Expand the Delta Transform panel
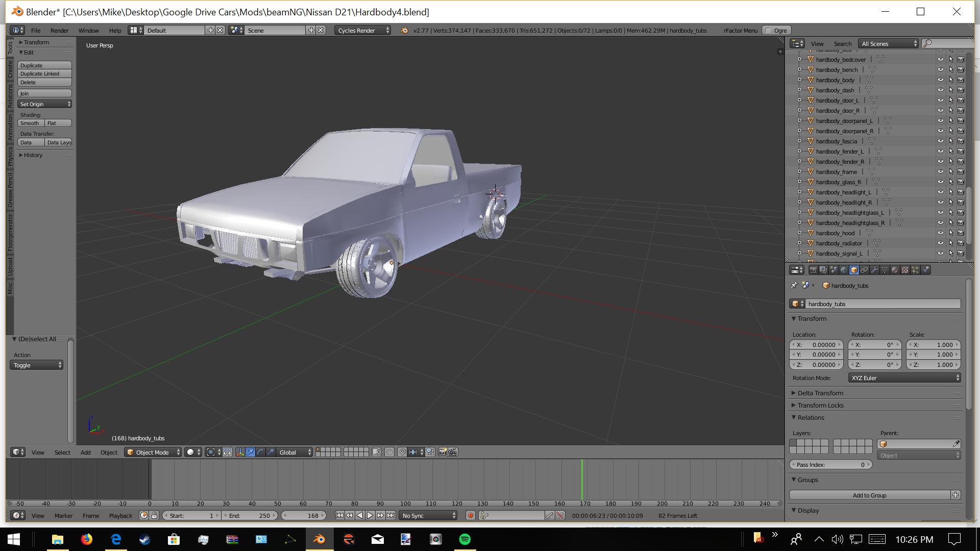 click(x=820, y=393)
